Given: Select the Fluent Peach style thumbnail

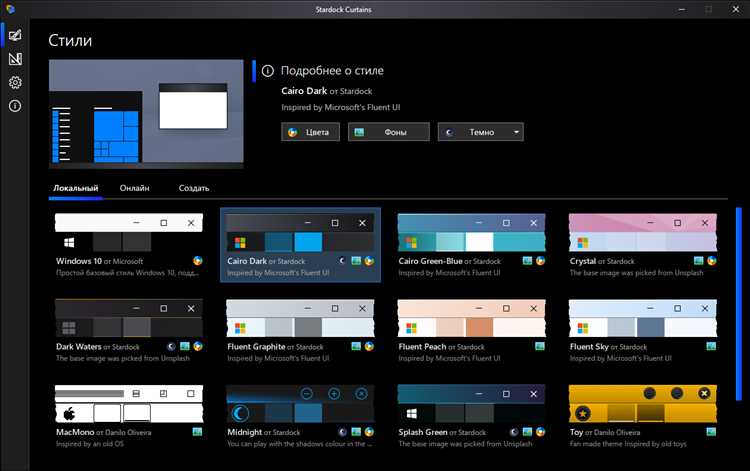Looking at the screenshot, I should click(471, 318).
